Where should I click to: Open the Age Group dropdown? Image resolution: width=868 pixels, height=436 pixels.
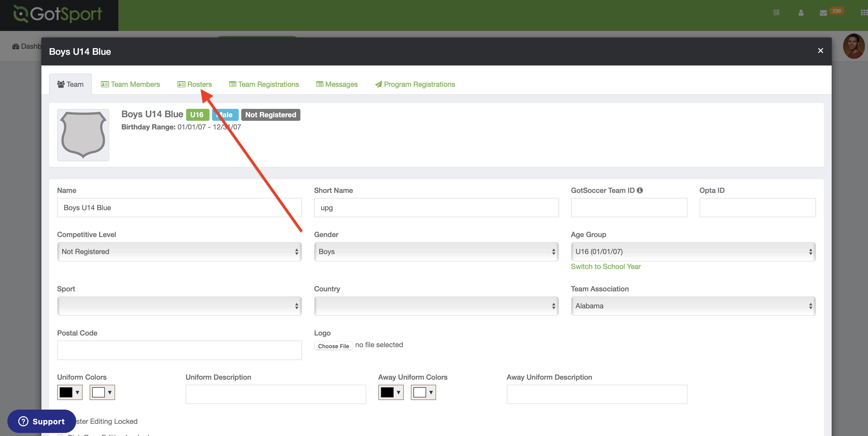pyautogui.click(x=693, y=251)
